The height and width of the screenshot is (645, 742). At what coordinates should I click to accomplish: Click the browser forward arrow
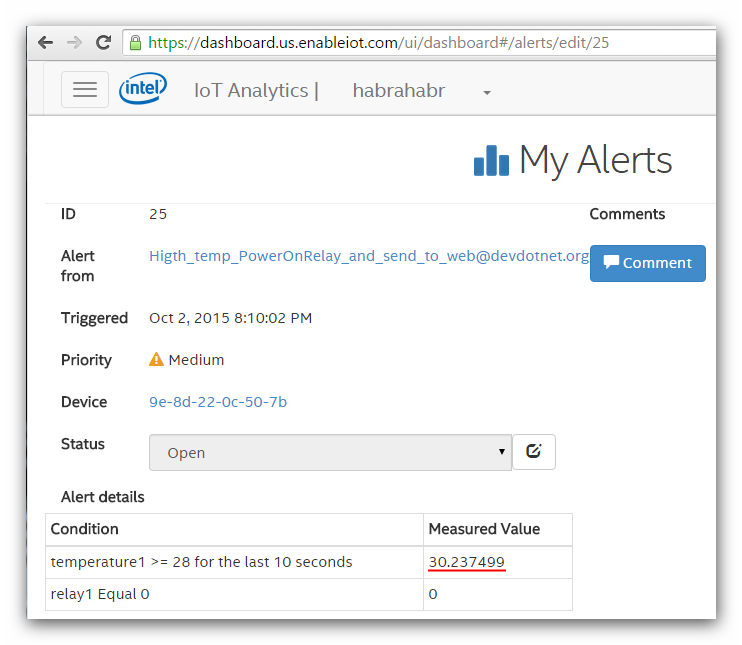tap(74, 43)
